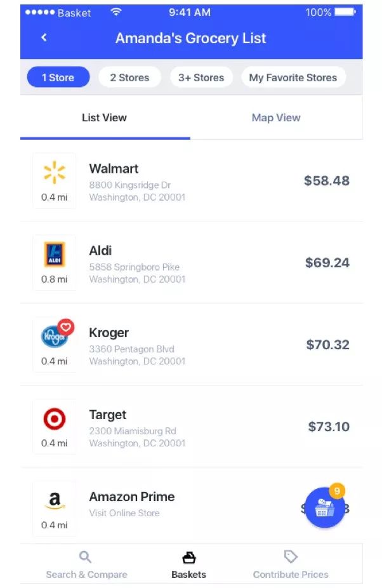This screenshot has width=382, height=588.
Task: Tap the Target $73.10 price
Action: pos(329,426)
